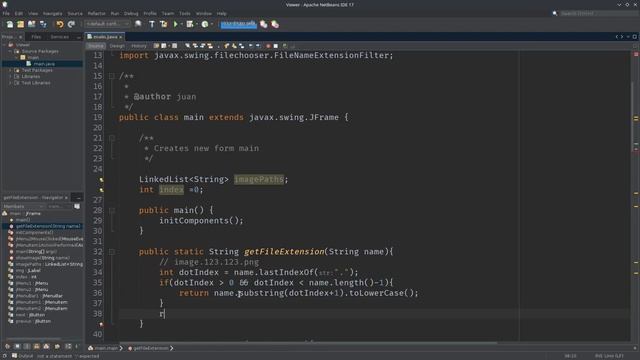The image size is (640, 360).
Task: Click the New File toolbar icon
Action: point(10,24)
